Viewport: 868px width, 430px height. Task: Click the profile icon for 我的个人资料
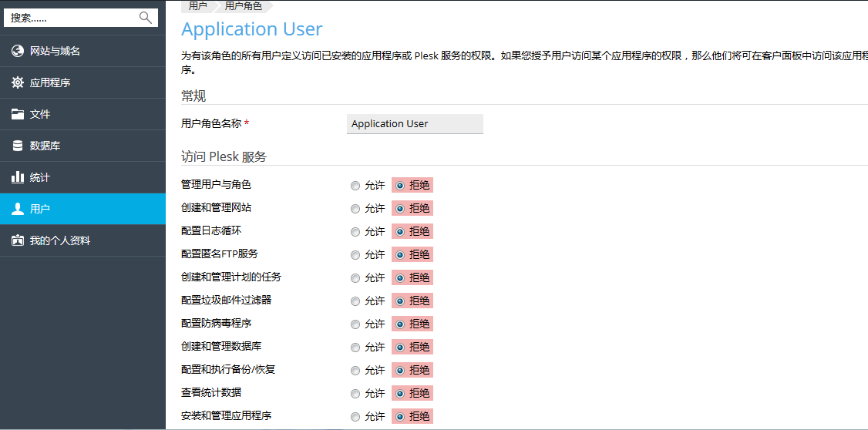(x=18, y=240)
